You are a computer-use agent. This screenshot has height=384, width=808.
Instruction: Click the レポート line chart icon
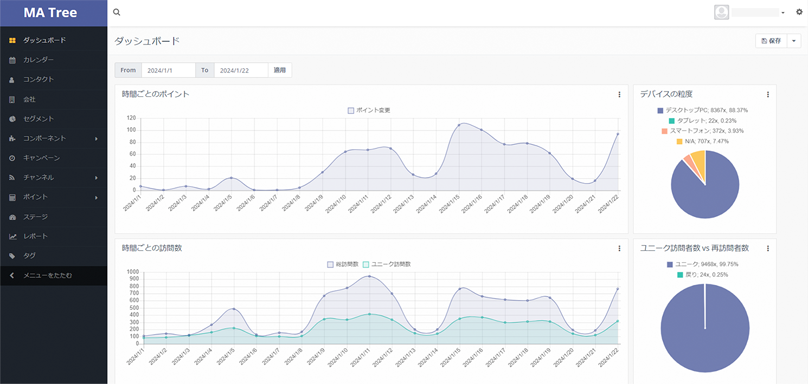pyautogui.click(x=12, y=236)
